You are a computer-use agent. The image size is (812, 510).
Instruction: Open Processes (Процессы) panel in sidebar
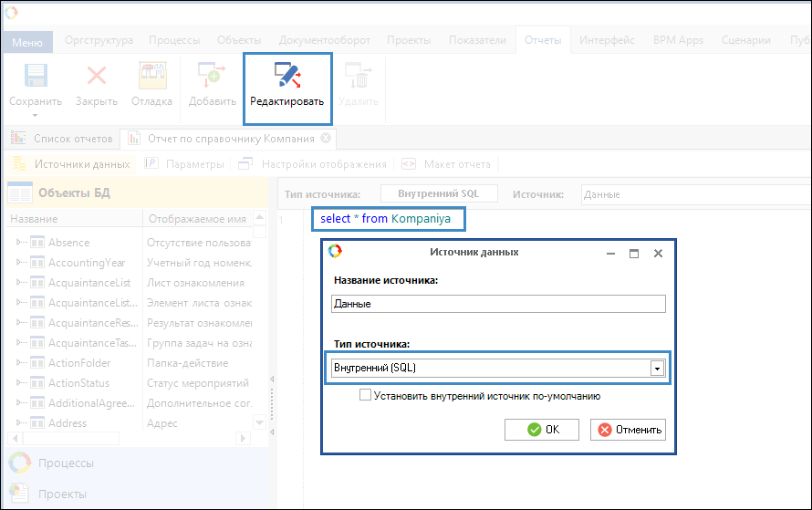coord(66,463)
